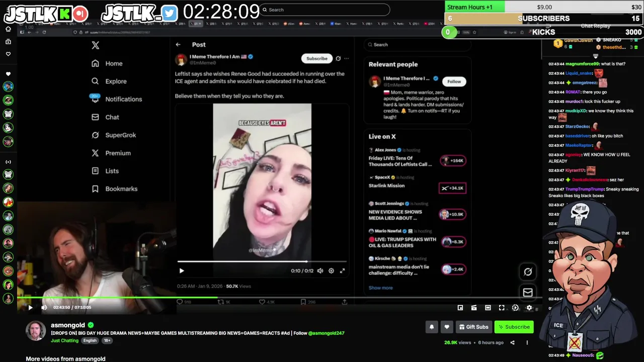Toggle notifications bell for asmongold

pyautogui.click(x=432, y=327)
